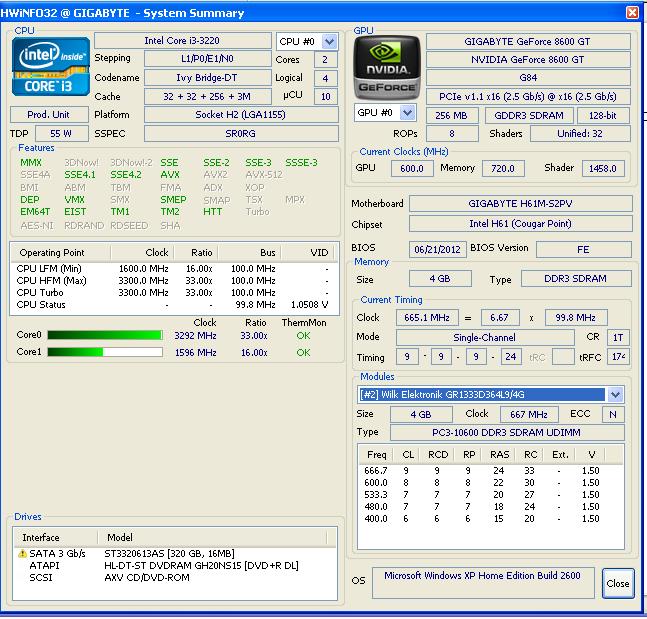Click the Core1 usage bar
This screenshot has height=619, width=647.
pyautogui.click(x=105, y=352)
